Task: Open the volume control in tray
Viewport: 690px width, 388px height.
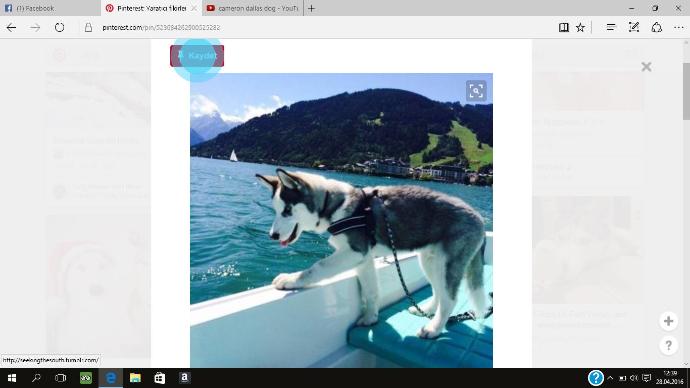Action: click(634, 378)
